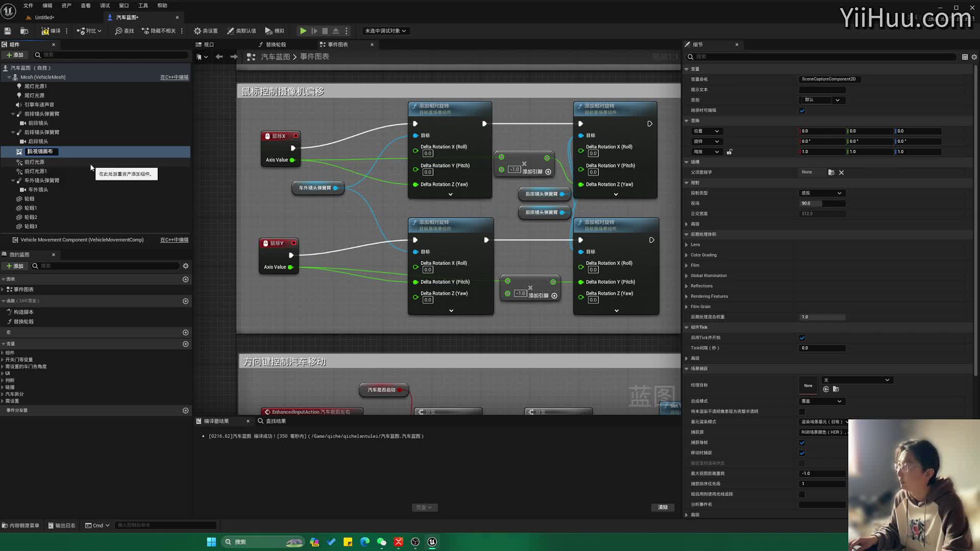Click the Eject toolbar icon

tap(336, 31)
